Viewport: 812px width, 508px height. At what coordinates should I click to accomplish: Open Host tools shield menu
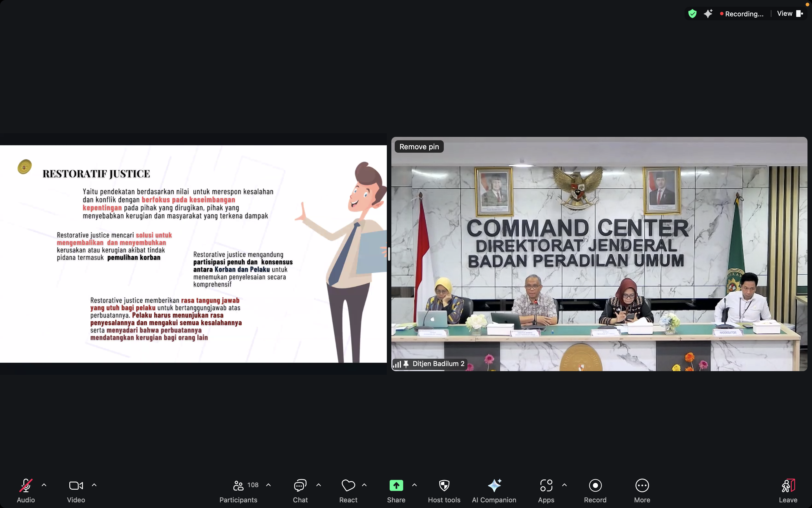(x=444, y=491)
